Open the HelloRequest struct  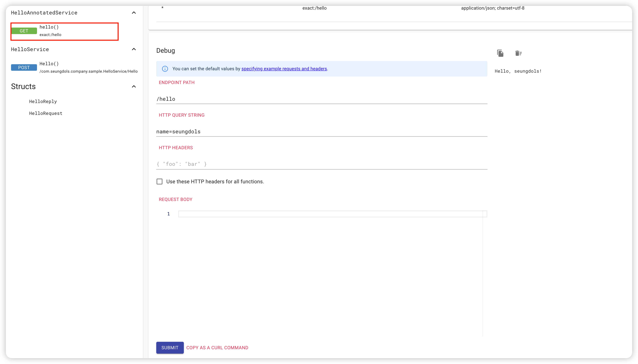tap(46, 113)
